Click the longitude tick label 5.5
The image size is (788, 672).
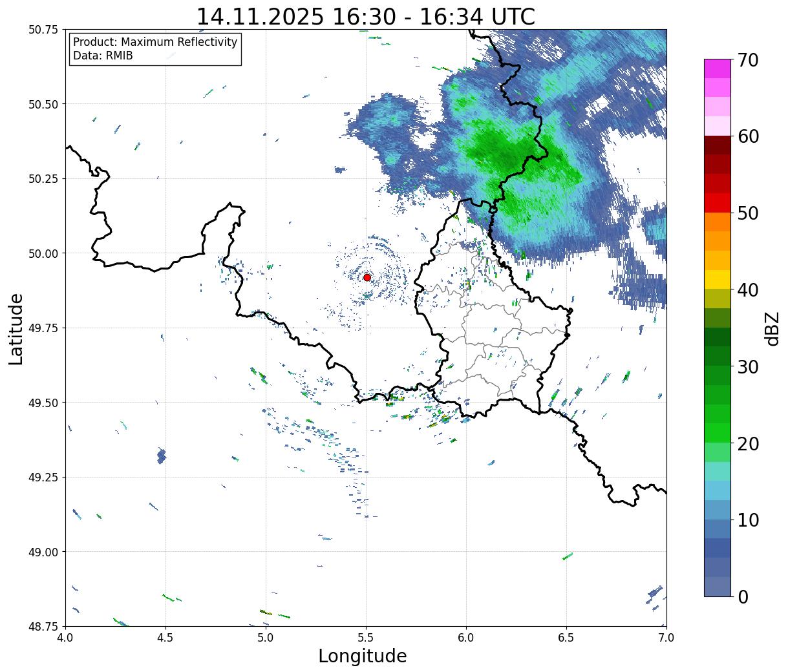366,638
